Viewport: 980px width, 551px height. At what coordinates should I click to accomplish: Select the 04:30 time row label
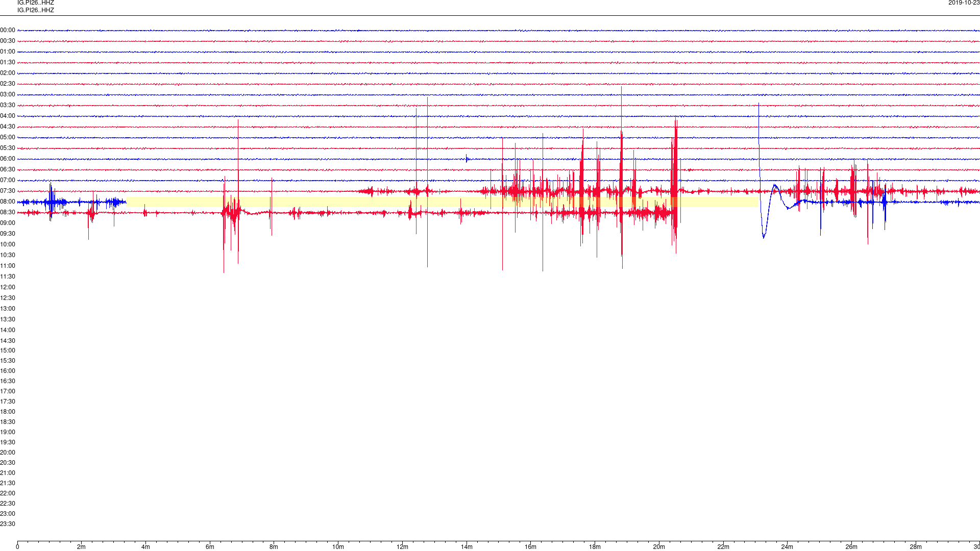point(8,127)
